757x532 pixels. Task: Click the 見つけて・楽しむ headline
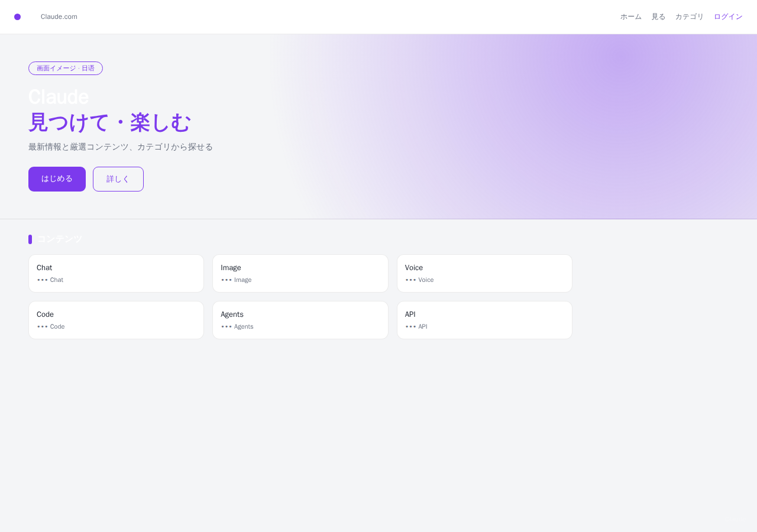coord(109,123)
